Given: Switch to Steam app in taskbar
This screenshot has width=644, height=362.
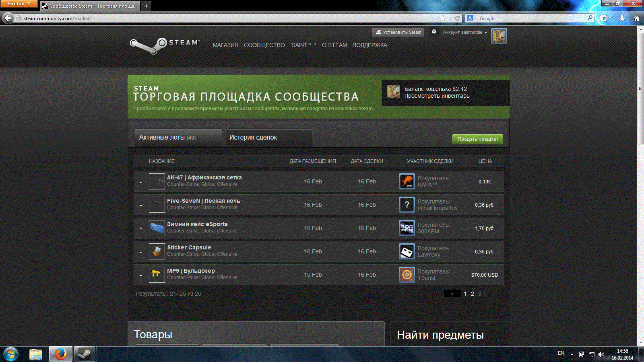Looking at the screenshot, I should click(x=85, y=354).
